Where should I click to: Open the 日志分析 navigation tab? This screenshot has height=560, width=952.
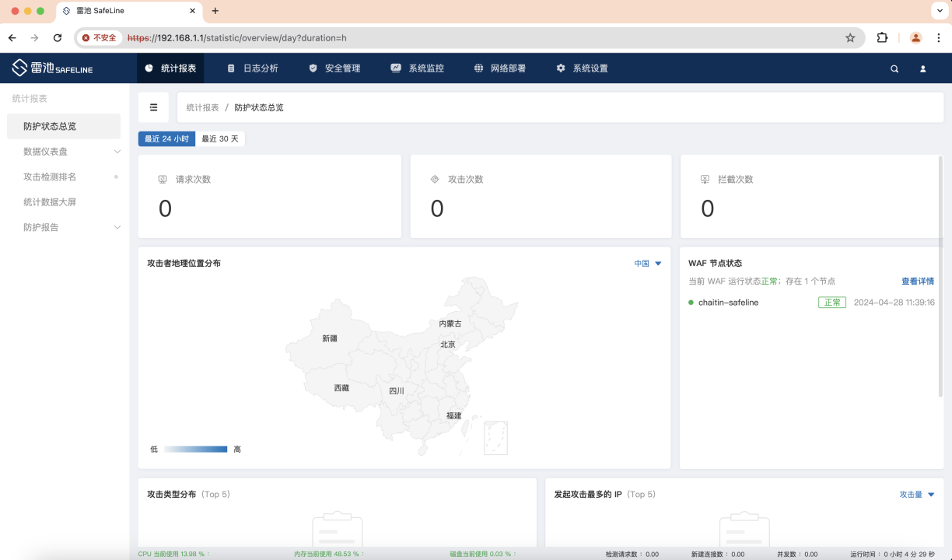pyautogui.click(x=253, y=68)
